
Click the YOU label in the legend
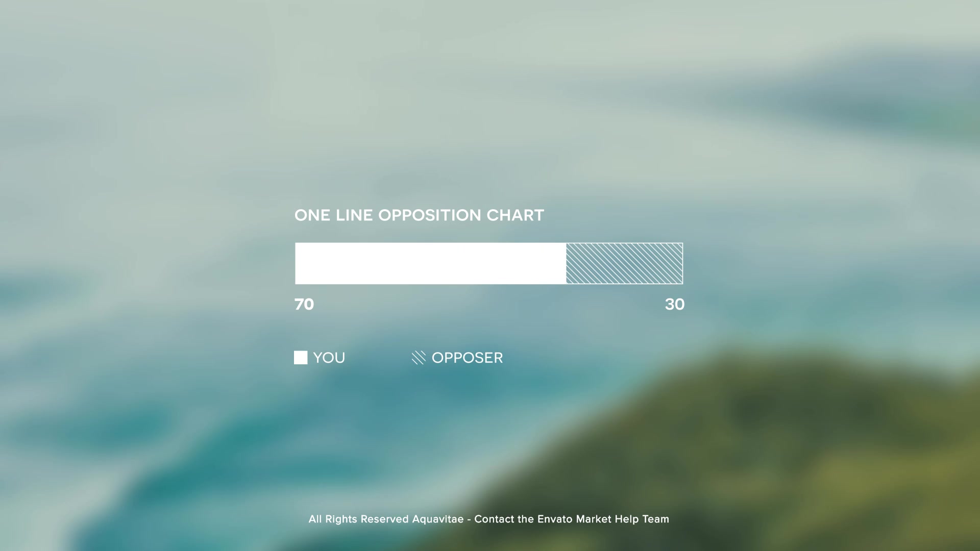[329, 357]
